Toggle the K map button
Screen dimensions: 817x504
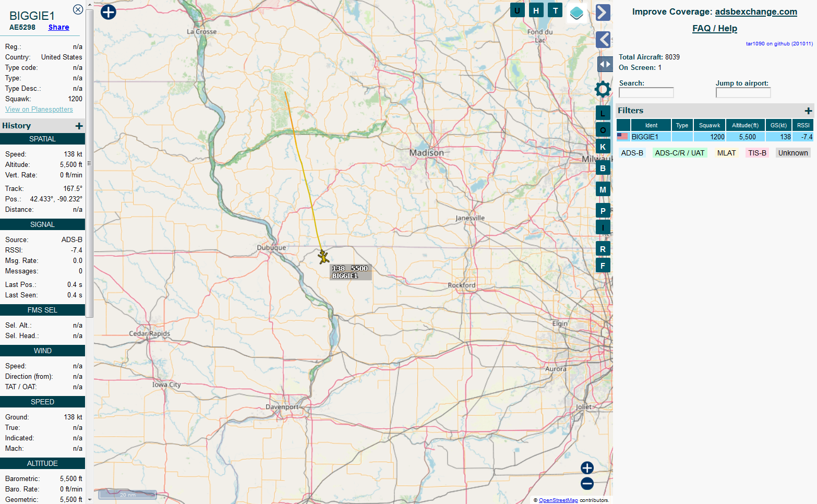[603, 147]
